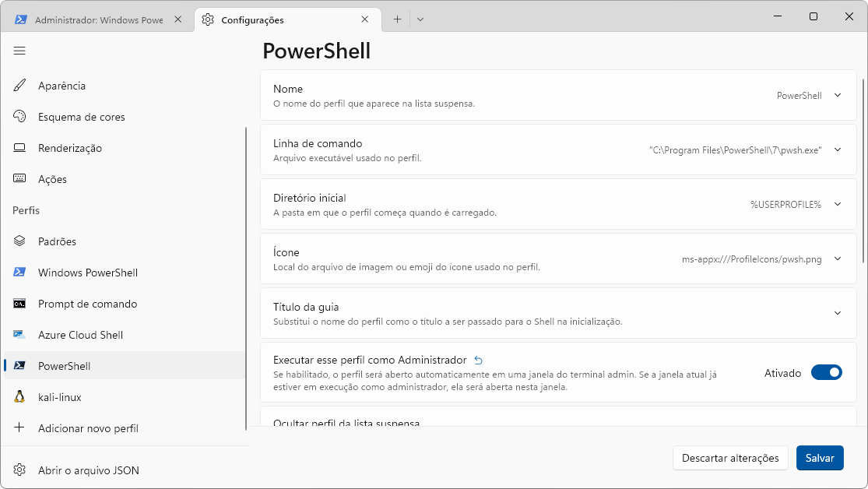Open the Renderização settings page
Image resolution: width=868 pixels, height=489 pixels.
69,148
